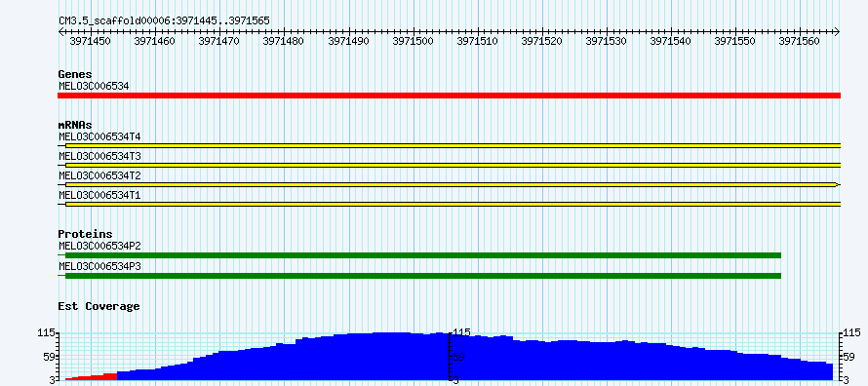Click the arrowhead end of MELO3C006534T2

pos(838,184)
